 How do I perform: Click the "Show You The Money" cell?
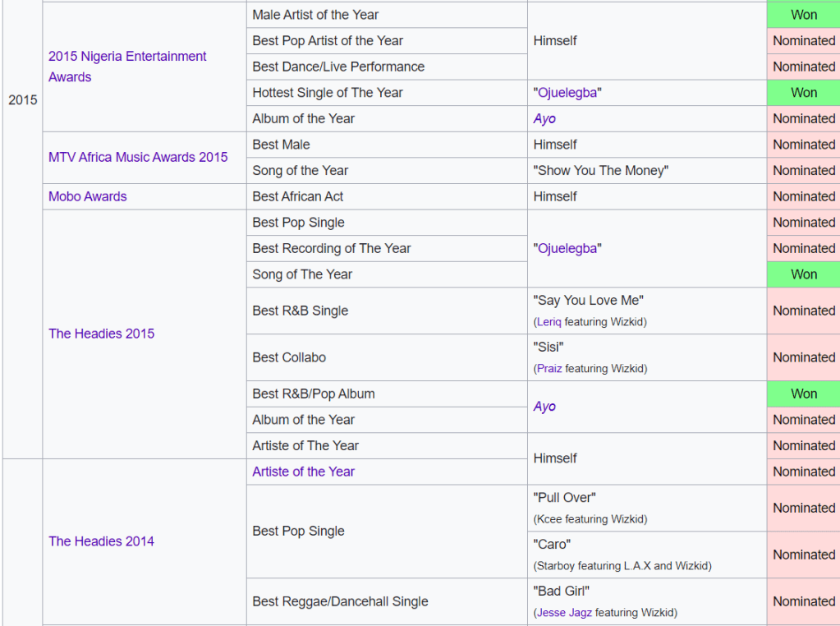[x=600, y=171]
